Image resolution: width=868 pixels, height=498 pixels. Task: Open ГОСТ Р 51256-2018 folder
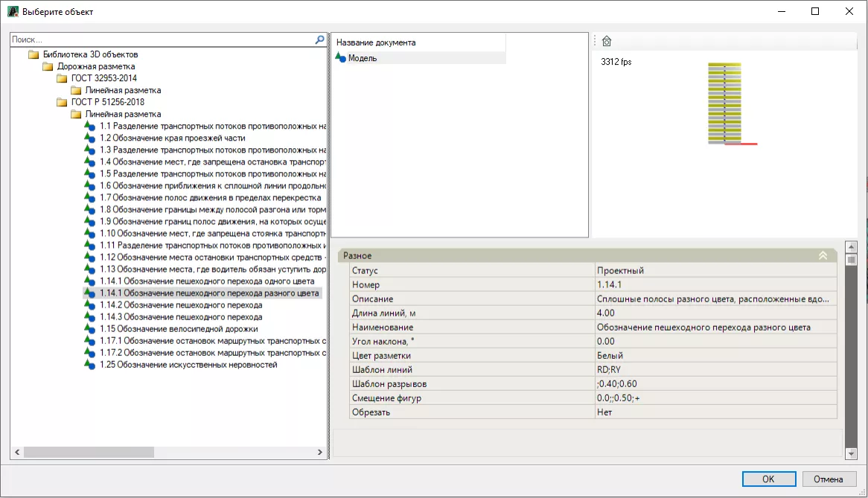pyautogui.click(x=107, y=102)
